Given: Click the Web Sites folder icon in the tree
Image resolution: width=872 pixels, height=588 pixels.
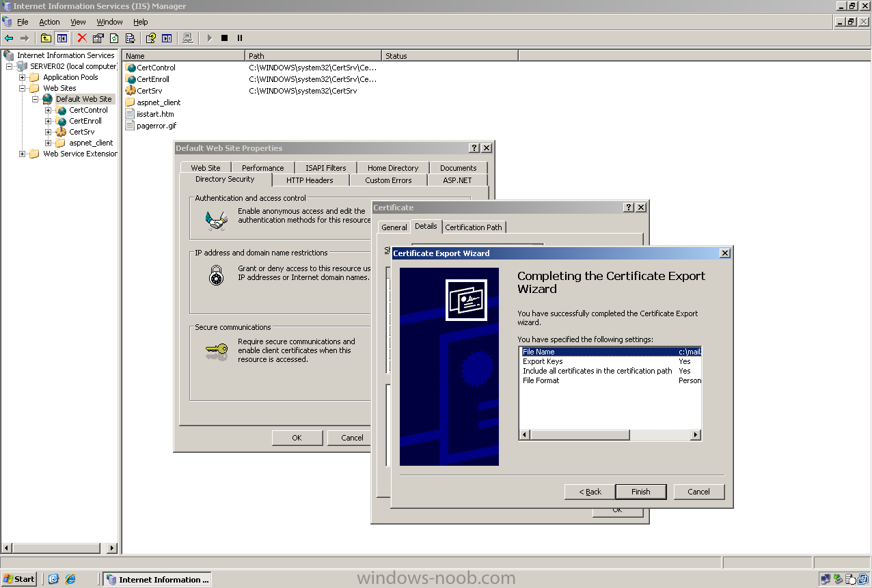Looking at the screenshot, I should [35, 88].
